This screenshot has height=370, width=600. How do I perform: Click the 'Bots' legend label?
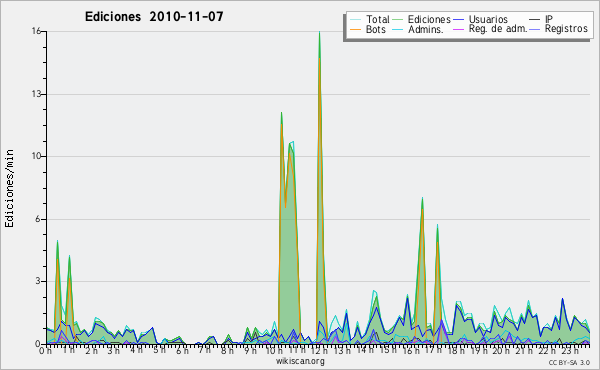pos(376,29)
